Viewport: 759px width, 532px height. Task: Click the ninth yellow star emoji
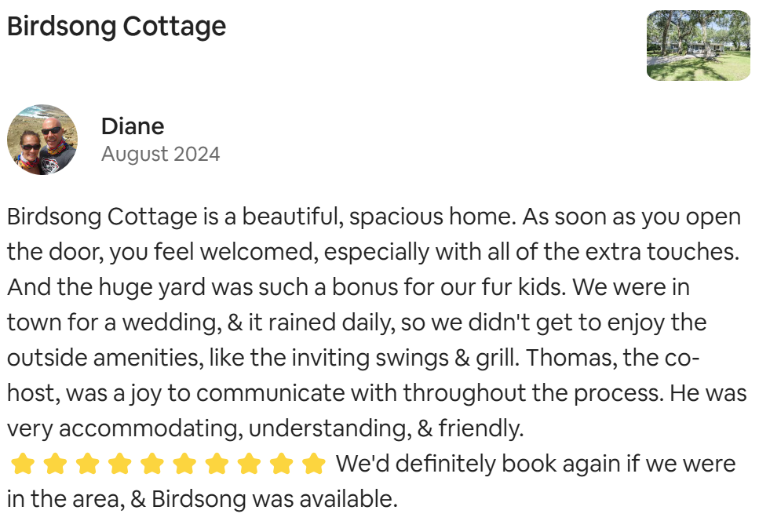283,464
